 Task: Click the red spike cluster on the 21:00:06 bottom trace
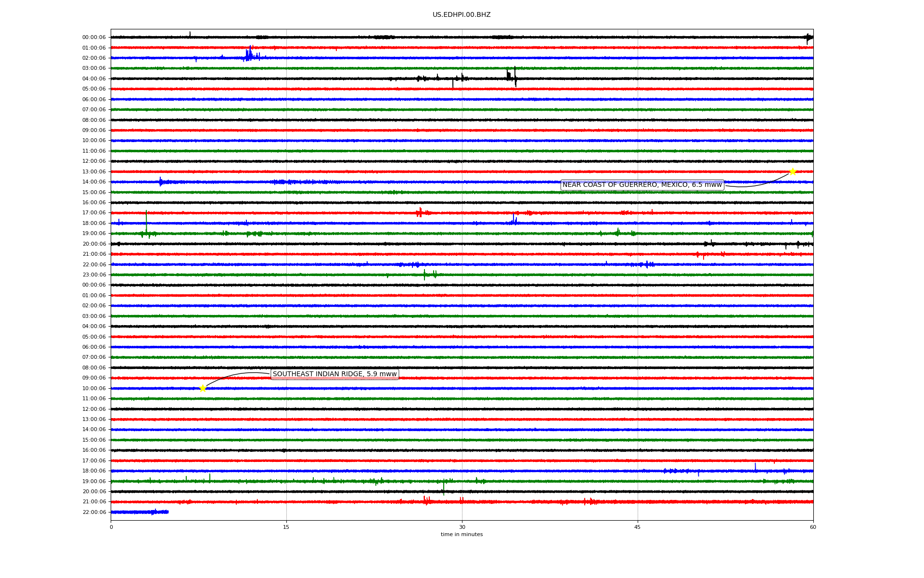[x=426, y=501]
